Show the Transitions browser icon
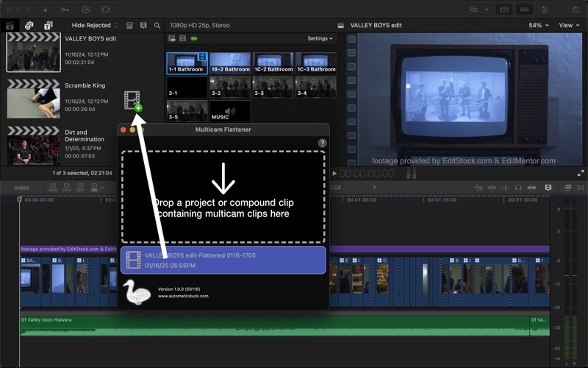This screenshot has width=588, height=368. click(x=581, y=188)
